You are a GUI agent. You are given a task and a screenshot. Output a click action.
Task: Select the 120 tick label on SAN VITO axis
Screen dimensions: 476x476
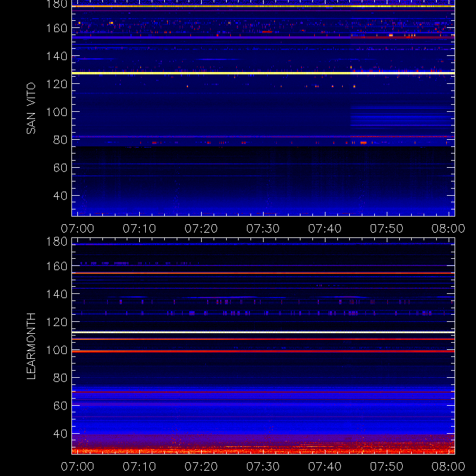(57, 84)
